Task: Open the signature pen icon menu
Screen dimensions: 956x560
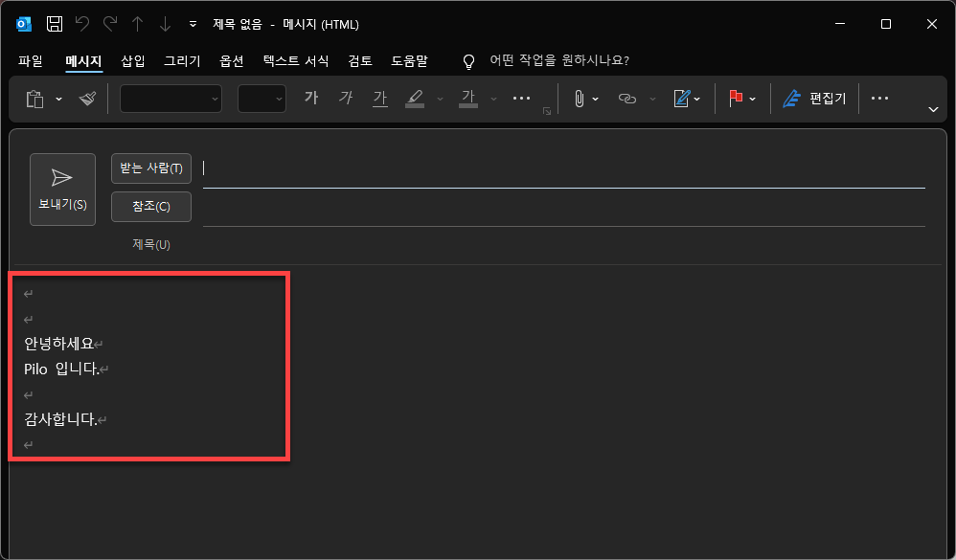Action: pyautogui.click(x=687, y=99)
